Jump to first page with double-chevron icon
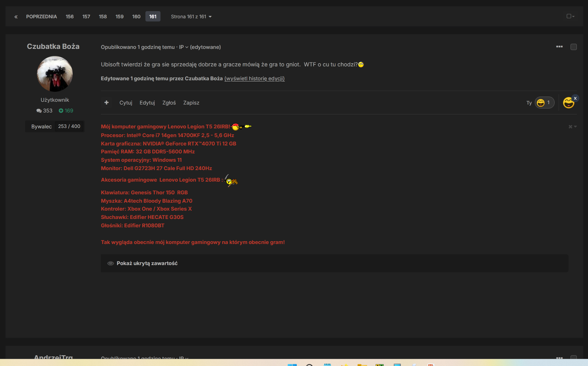Image resolution: width=588 pixels, height=366 pixels. (16, 17)
